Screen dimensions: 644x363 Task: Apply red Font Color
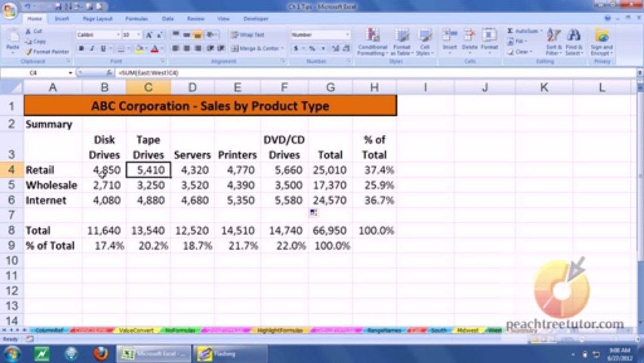[x=155, y=48]
